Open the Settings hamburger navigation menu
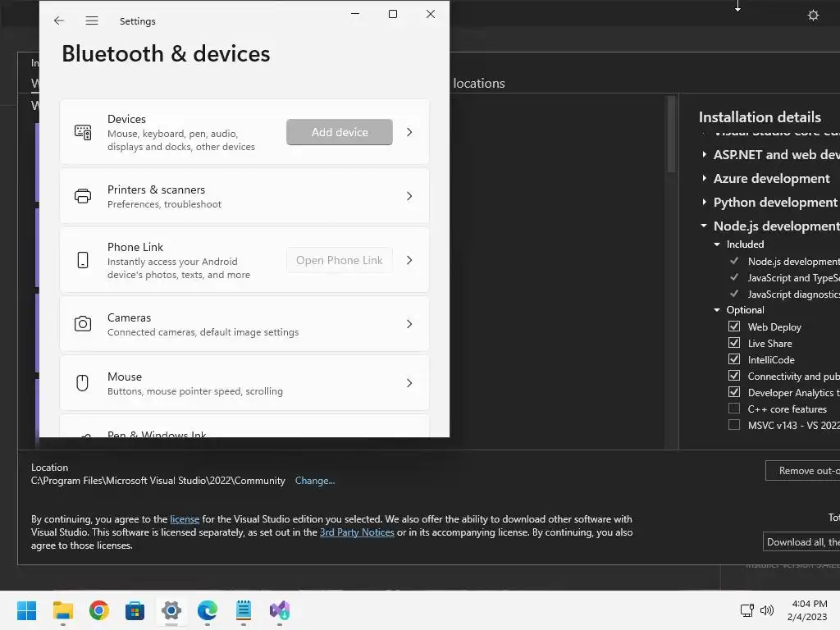Screen dimensions: 840x630 pos(92,21)
